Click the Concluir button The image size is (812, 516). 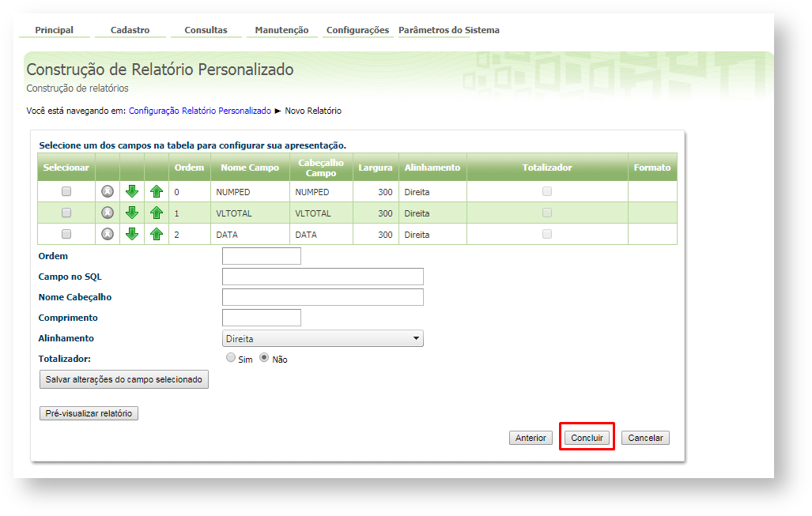(587, 438)
